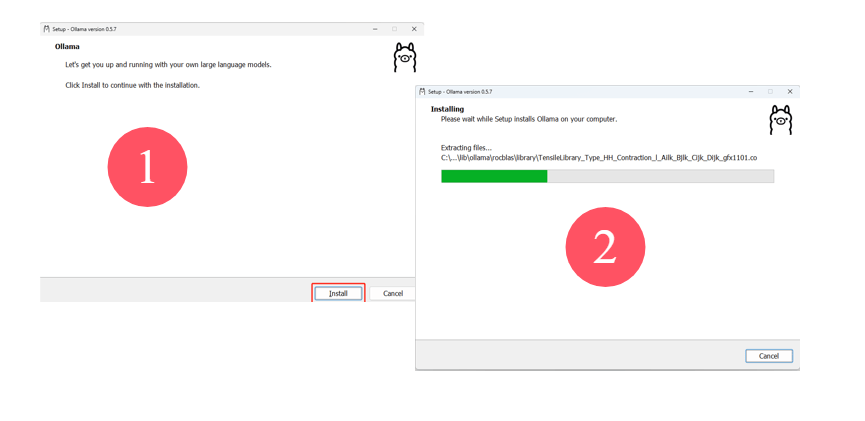Click the red circle numbered 2
This screenshot has height=421, width=865.
pos(605,247)
